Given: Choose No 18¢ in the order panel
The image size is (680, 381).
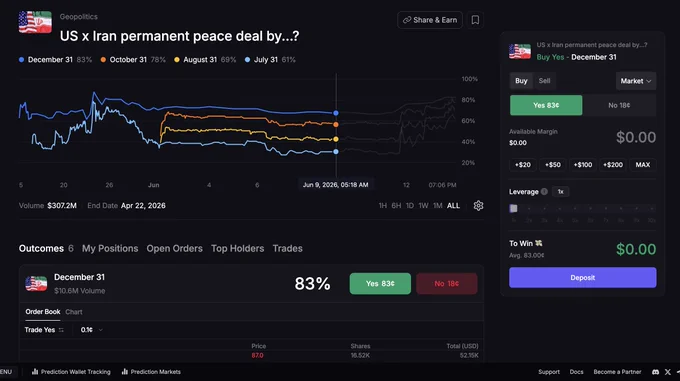Looking at the screenshot, I should [x=619, y=105].
